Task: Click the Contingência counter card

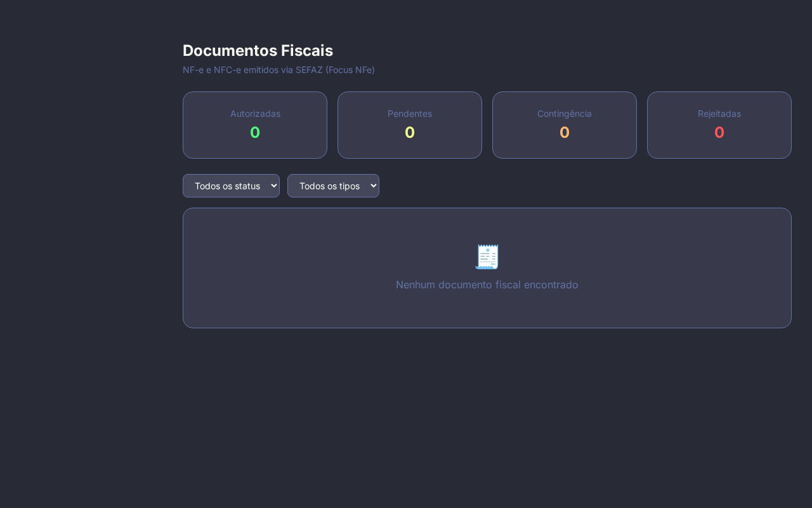Action: coord(565,125)
